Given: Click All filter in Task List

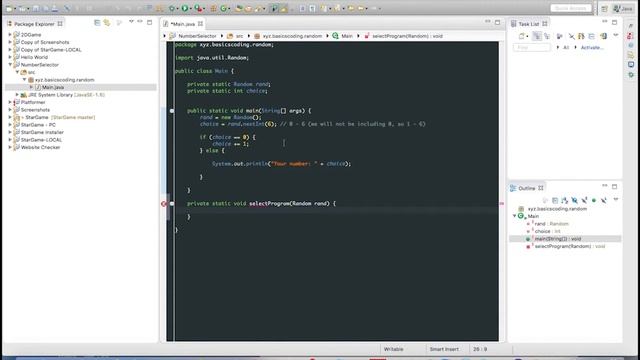Looking at the screenshot, I should pyautogui.click(x=566, y=47).
